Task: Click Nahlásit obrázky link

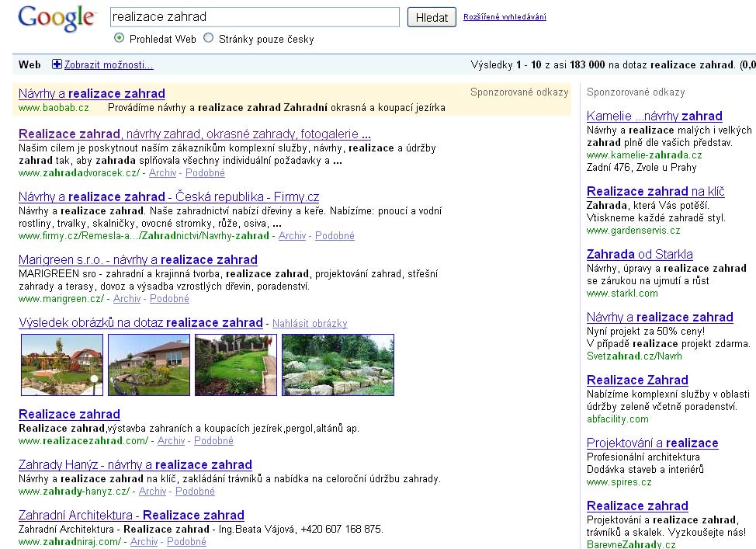Action: 310,323
